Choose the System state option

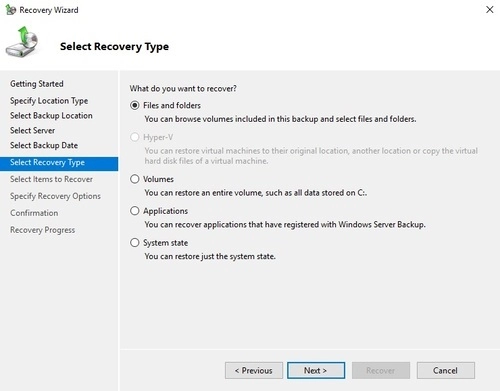coord(135,243)
